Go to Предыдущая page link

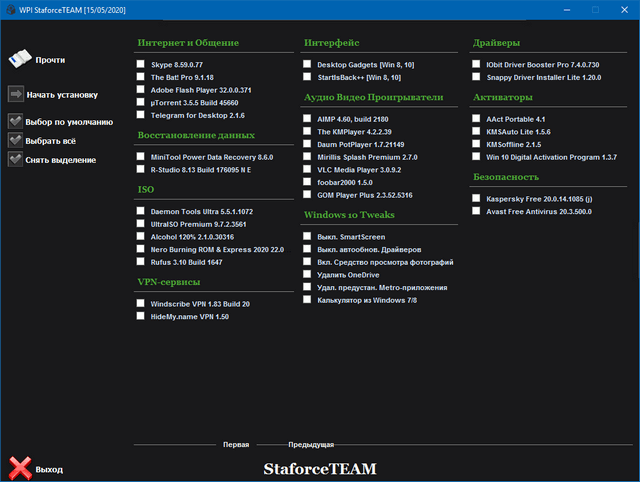click(x=311, y=444)
